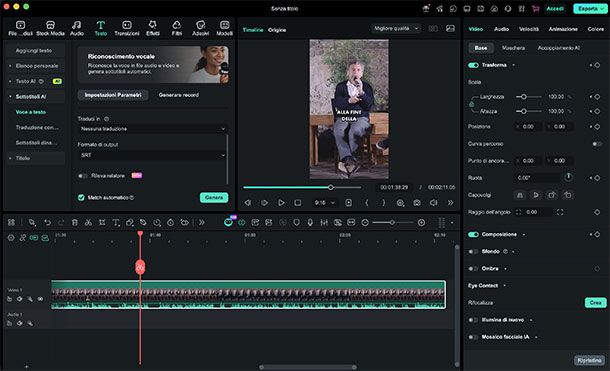Enable Mosaico facciale IA switch
Screen dimensions: 610x371
coord(473,337)
